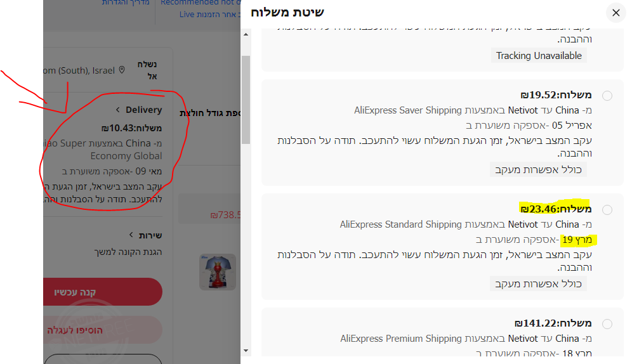This screenshot has height=364, width=632.
Task: Click the location pin icon next to Israel
Action: [122, 70]
